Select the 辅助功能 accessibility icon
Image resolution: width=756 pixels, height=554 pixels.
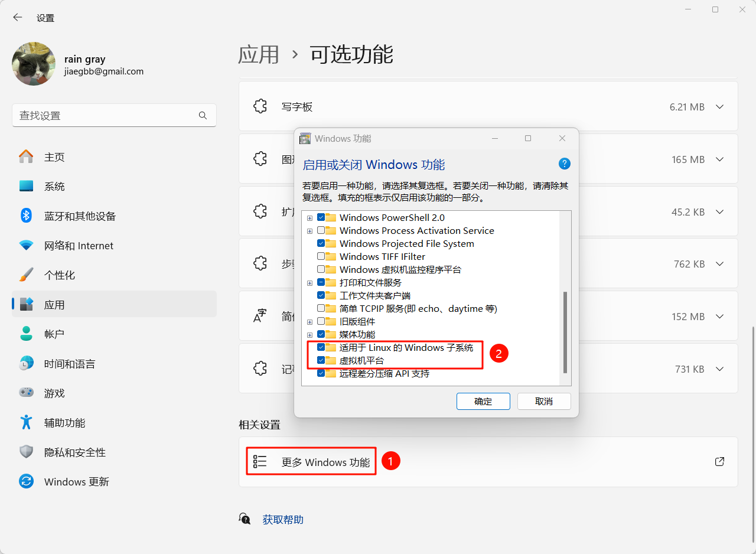pos(26,422)
